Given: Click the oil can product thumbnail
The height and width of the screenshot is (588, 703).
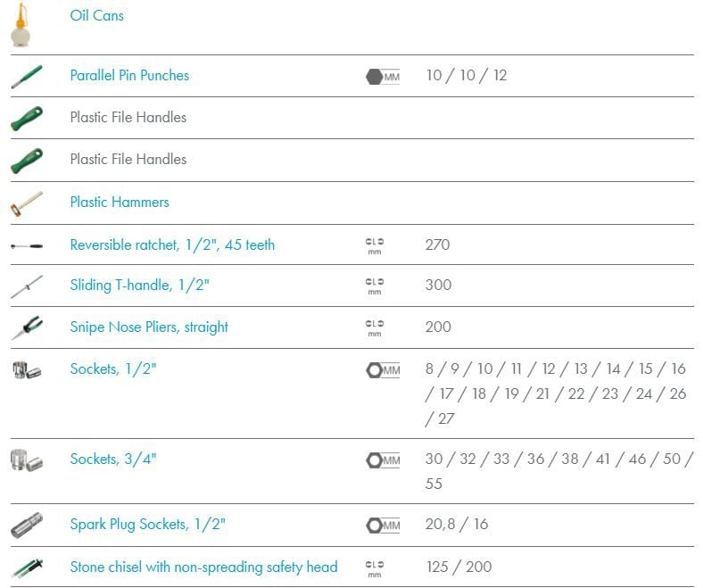Looking at the screenshot, I should pos(21,25).
